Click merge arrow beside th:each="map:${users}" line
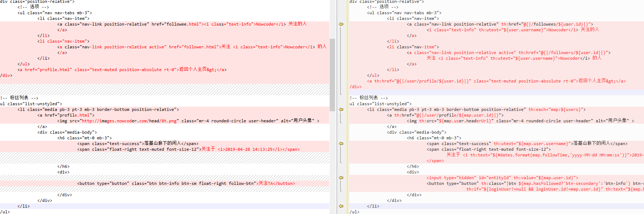644x214 pixels. (x=341, y=109)
